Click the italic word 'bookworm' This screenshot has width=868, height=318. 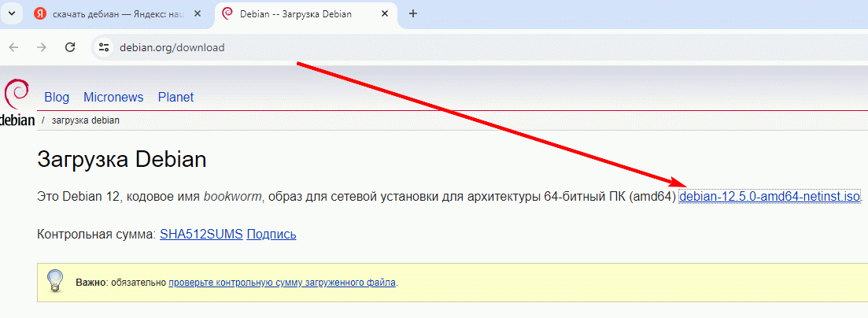(232, 196)
